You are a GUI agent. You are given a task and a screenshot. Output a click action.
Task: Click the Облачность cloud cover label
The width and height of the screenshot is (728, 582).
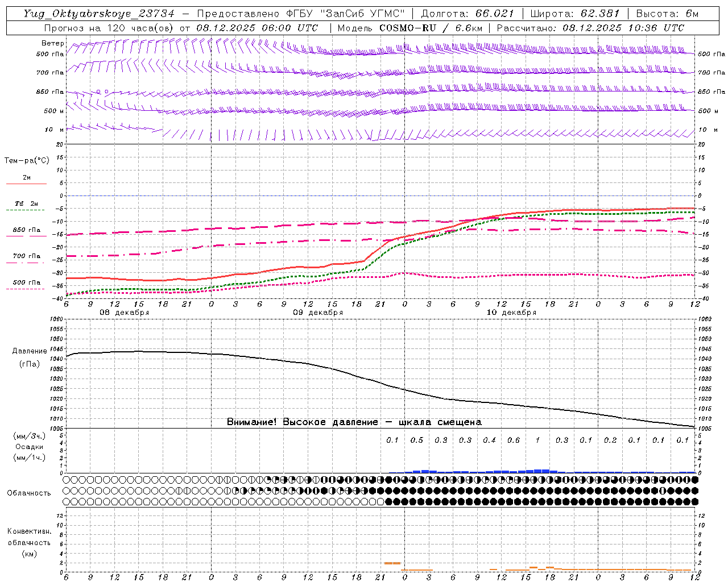tap(29, 493)
